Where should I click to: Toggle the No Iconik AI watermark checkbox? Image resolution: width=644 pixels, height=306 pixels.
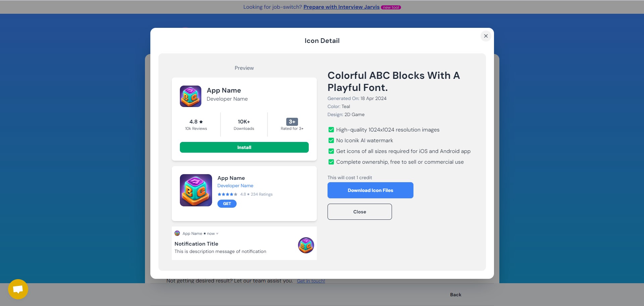coord(331,141)
